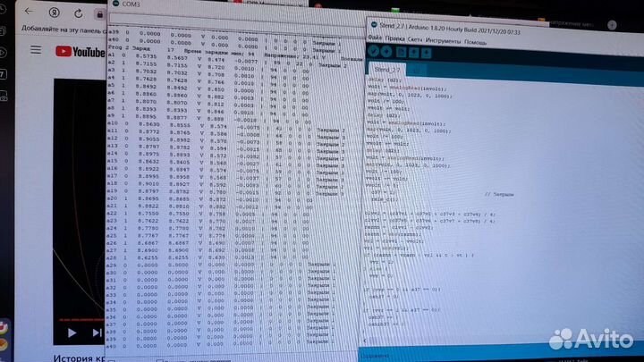Click the Arduino Verify checkmark button
644x362 pixels.
tap(376, 53)
